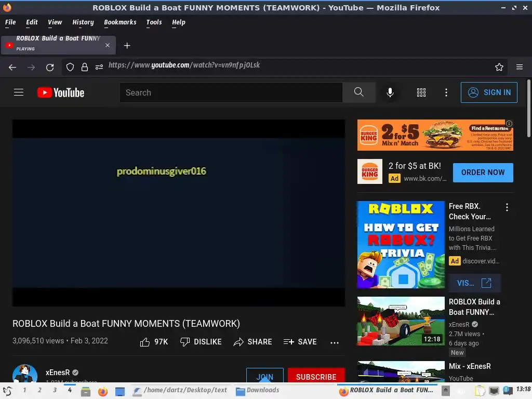532x399 pixels.
Task: Open File menu
Action: click(x=10, y=22)
